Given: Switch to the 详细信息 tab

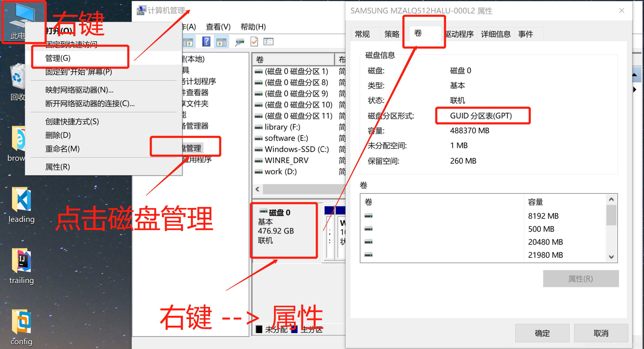Looking at the screenshot, I should (x=496, y=34).
